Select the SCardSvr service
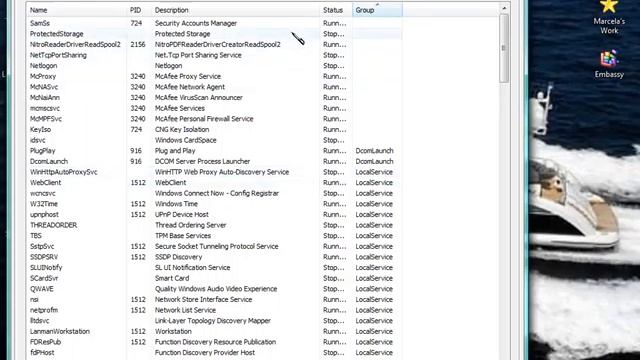Image resolution: width=640 pixels, height=360 pixels. click(x=44, y=278)
